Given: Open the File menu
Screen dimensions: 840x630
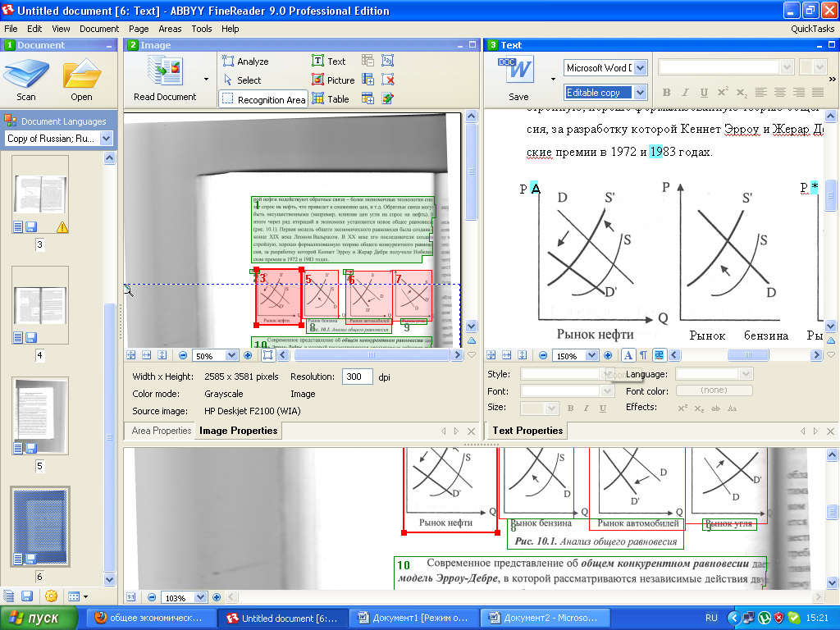Looking at the screenshot, I should [11, 29].
